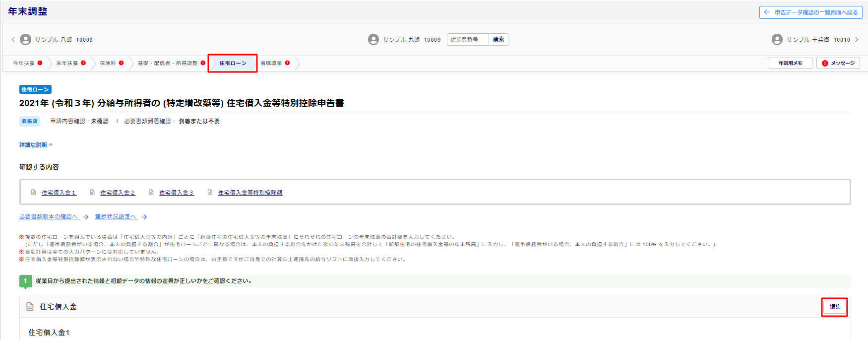Select previous employee name サンプル 八郎 10008
Image resolution: width=868 pixels, height=340 pixels.
tap(63, 40)
